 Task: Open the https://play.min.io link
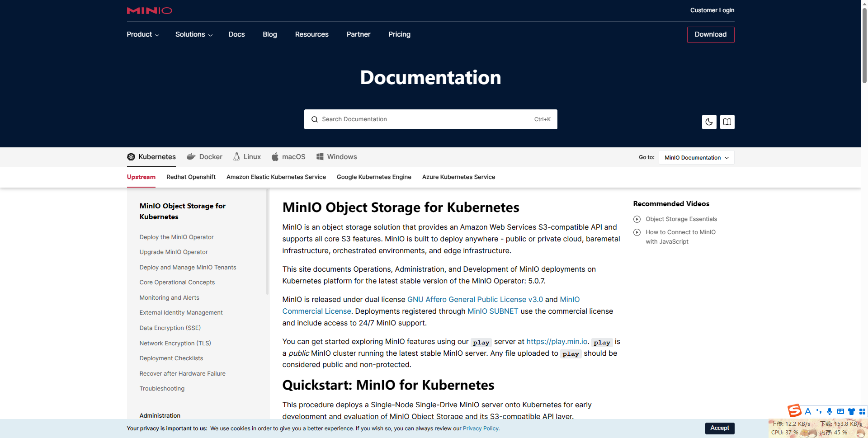557,341
